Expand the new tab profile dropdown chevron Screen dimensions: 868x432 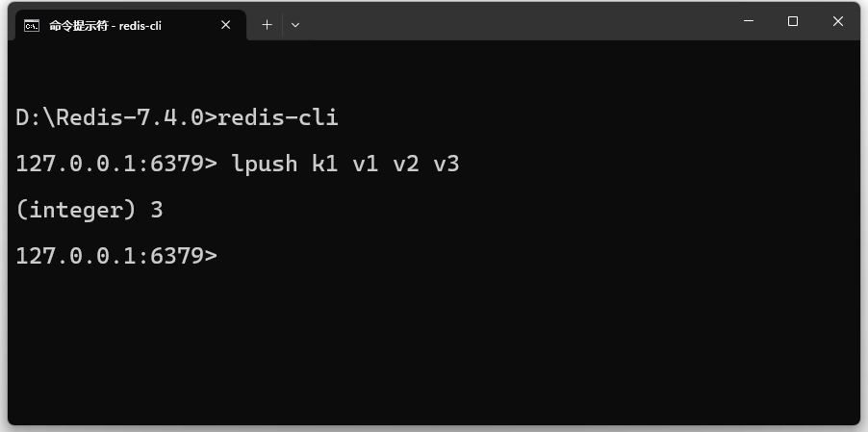[x=295, y=25]
